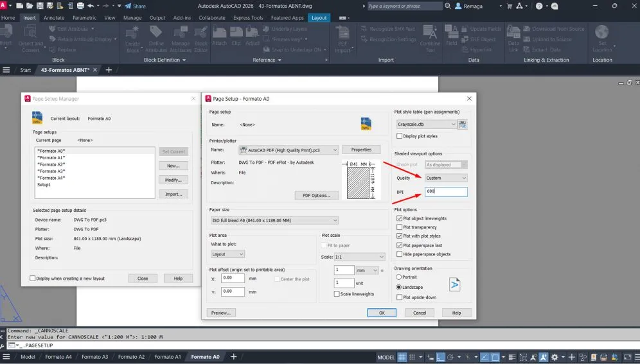Viewport: 640px width, 364px height.
Task: Uncheck Plot with plot styles
Action: 399,236
